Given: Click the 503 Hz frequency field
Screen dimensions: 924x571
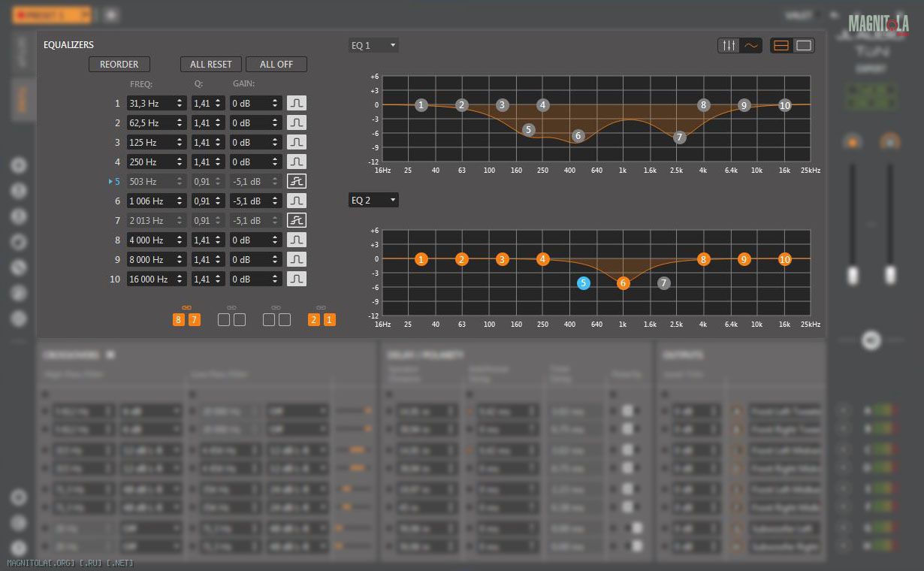Looking at the screenshot, I should tap(156, 181).
